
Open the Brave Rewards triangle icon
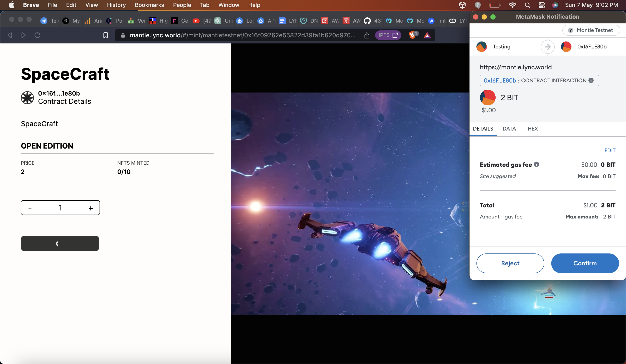(x=427, y=35)
